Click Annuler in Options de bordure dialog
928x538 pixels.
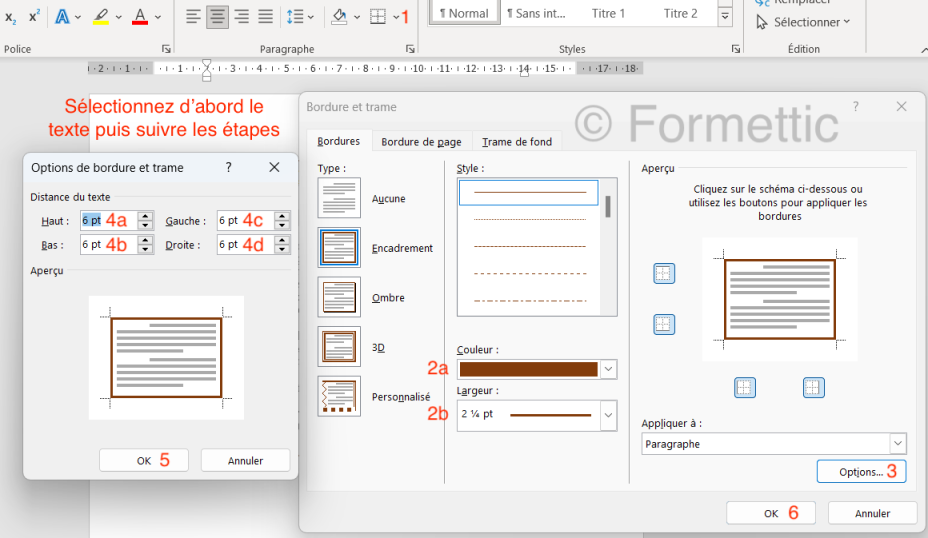point(245,461)
